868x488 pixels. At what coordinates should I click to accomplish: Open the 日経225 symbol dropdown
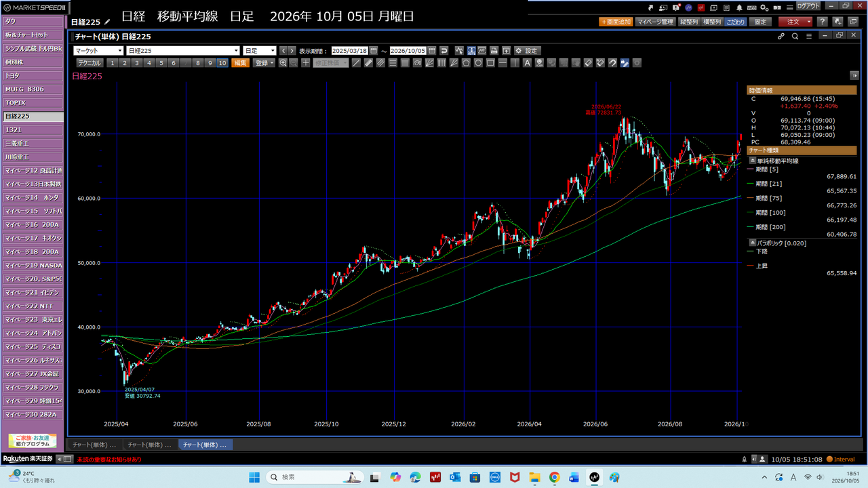[183, 51]
